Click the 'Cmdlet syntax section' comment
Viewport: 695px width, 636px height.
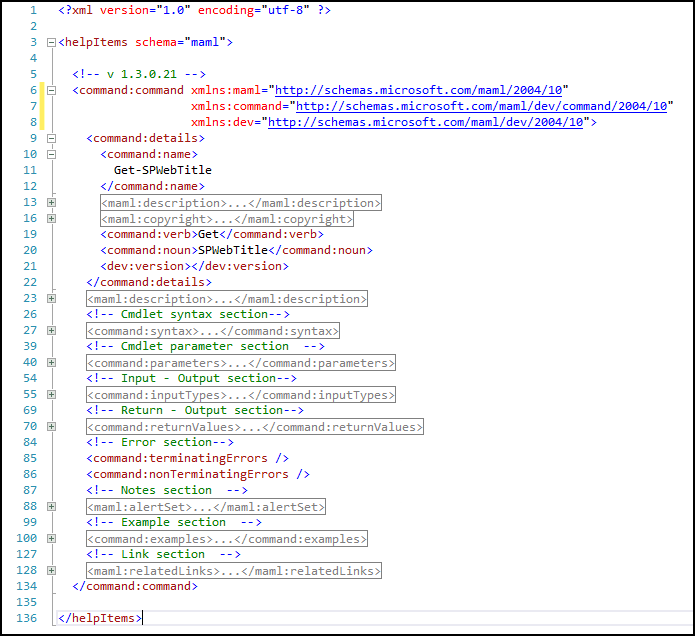[x=188, y=314]
